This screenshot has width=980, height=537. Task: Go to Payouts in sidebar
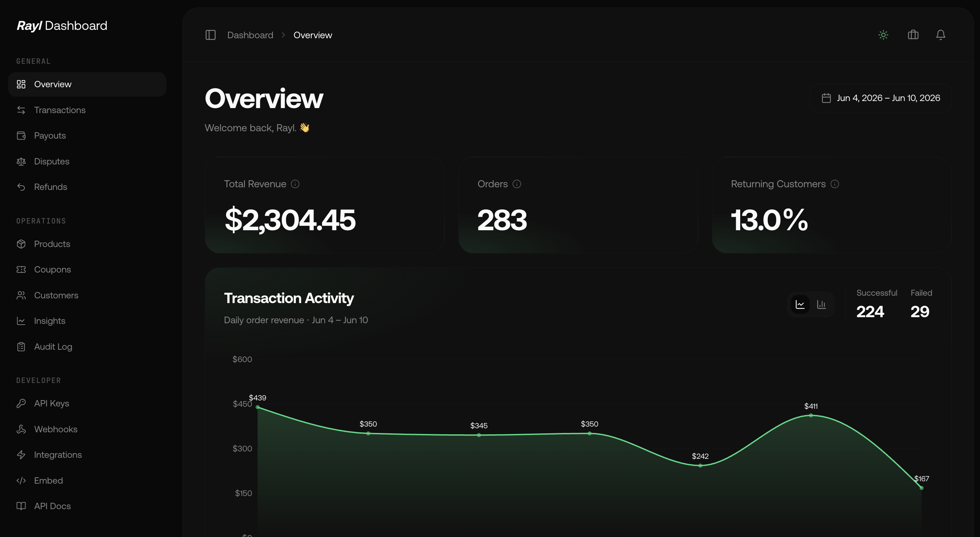coord(50,136)
